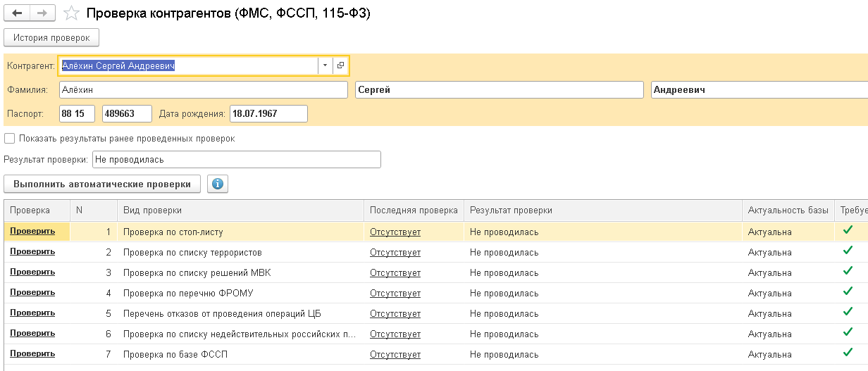Click green checkmark in stop-list row
Image resolution: width=868 pixels, height=371 pixels.
point(848,230)
